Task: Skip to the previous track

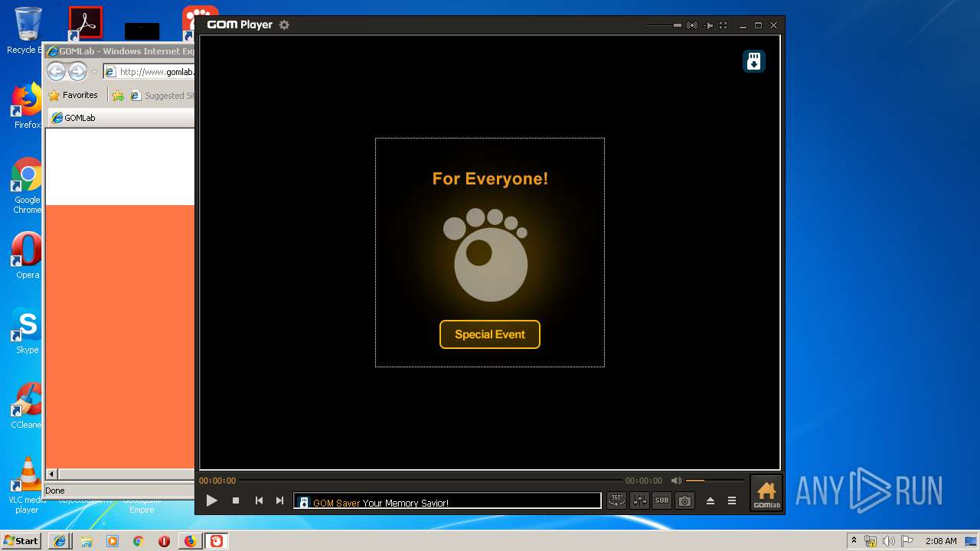Action: (259, 500)
